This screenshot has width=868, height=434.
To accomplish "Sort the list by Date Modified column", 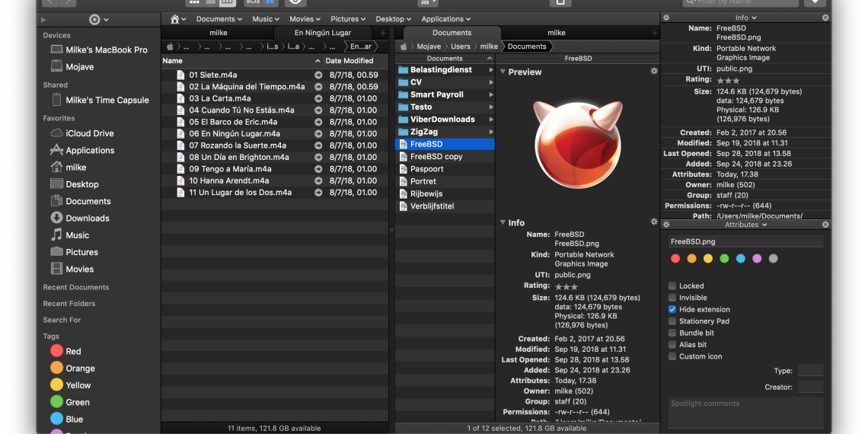I will click(349, 61).
